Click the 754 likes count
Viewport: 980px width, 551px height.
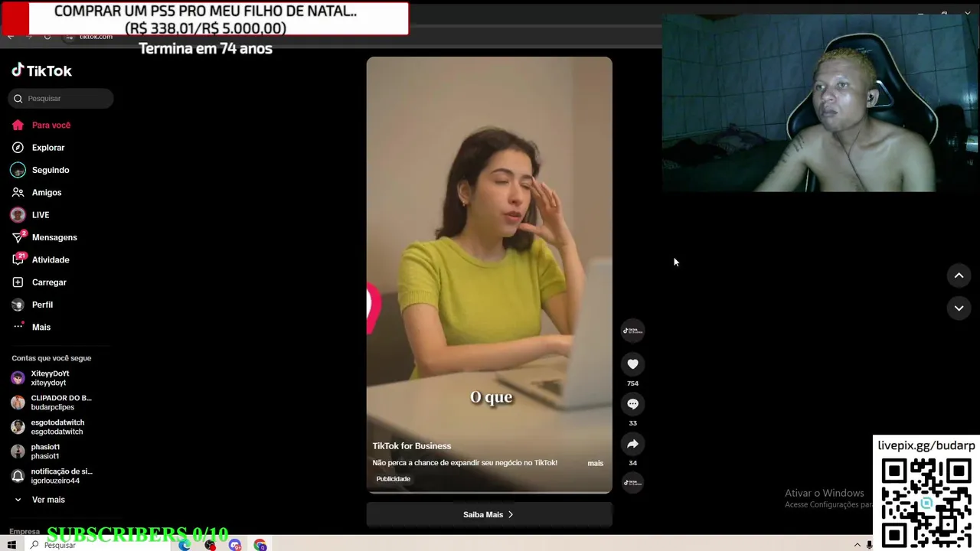click(632, 383)
